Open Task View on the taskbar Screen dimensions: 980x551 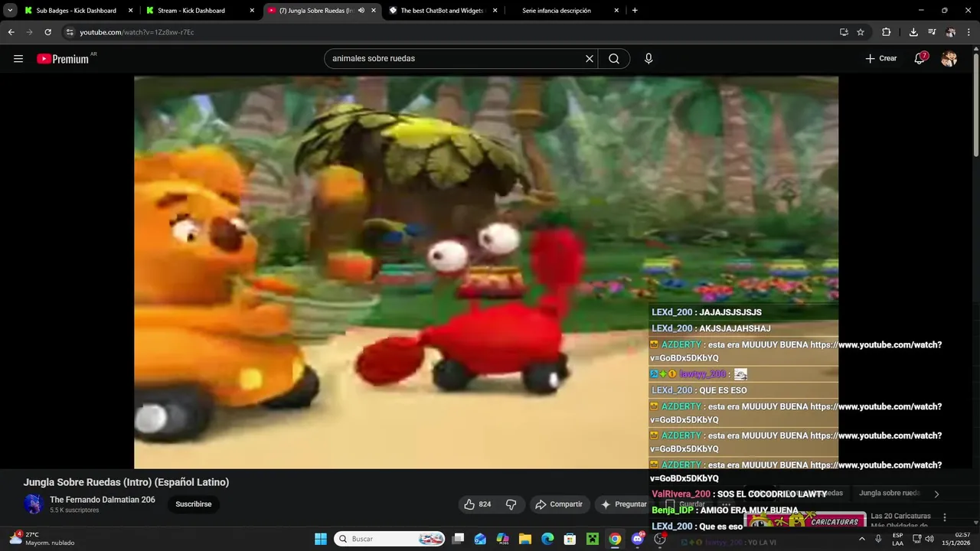[x=458, y=539]
